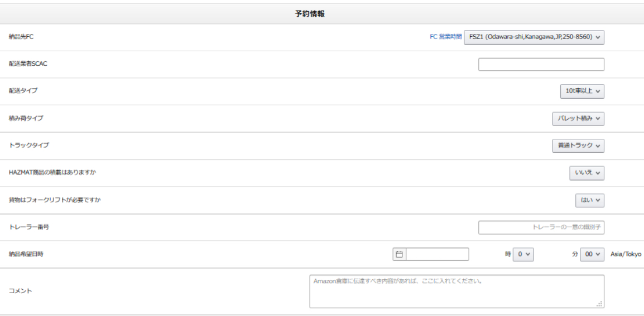Screen dimensions: 644x316
Task: Expand the 配送タイプ 10t車以上 dropdown
Action: coord(581,91)
